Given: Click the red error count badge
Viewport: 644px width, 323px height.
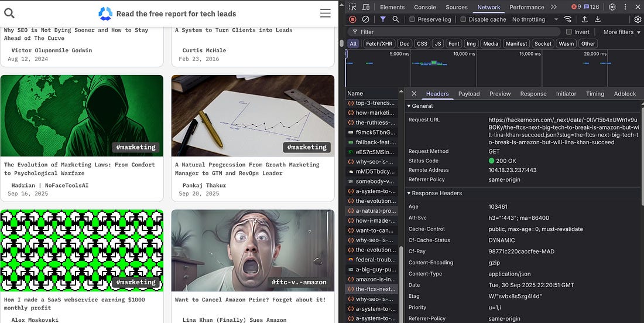Looking at the screenshot, I should tap(576, 7).
